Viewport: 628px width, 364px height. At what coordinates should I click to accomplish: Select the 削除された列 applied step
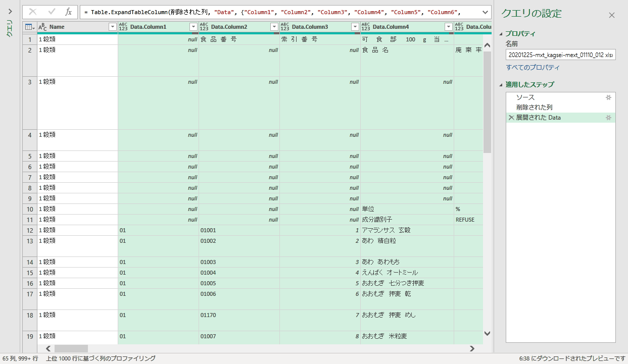(561, 108)
